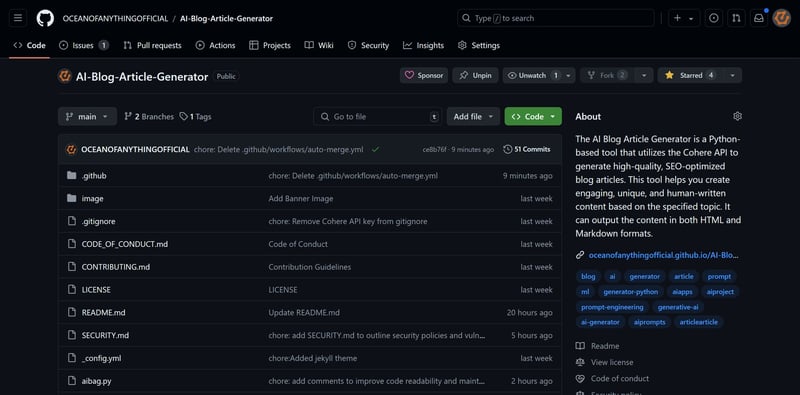Image resolution: width=800 pixels, height=395 pixels.
Task: Open the README.md file
Action: 104,312
